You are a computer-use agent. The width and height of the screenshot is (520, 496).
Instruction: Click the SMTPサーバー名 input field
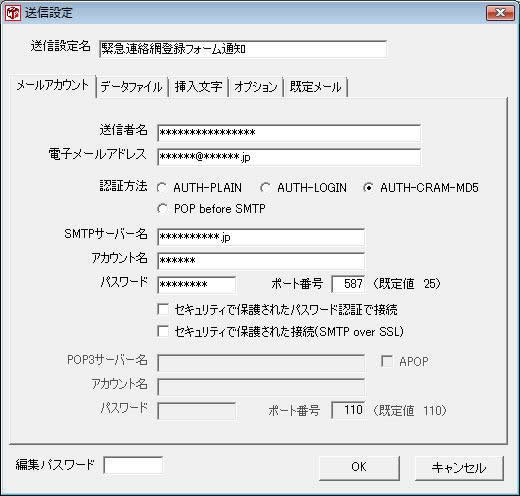261,237
